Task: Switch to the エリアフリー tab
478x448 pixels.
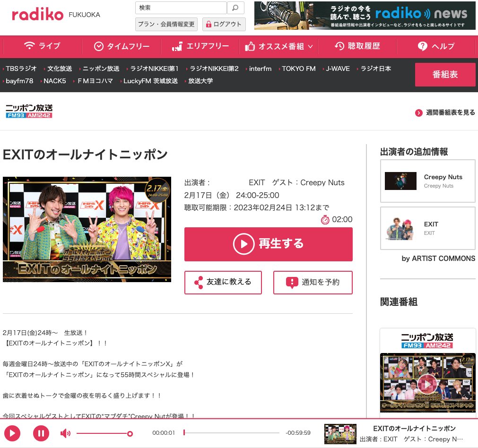Action: click(200, 46)
